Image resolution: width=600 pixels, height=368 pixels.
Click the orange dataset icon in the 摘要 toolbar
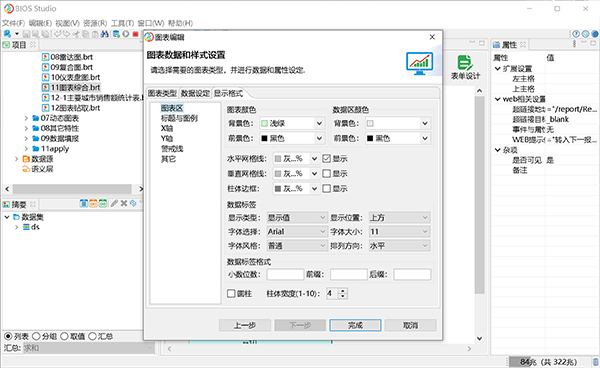pyautogui.click(x=93, y=204)
